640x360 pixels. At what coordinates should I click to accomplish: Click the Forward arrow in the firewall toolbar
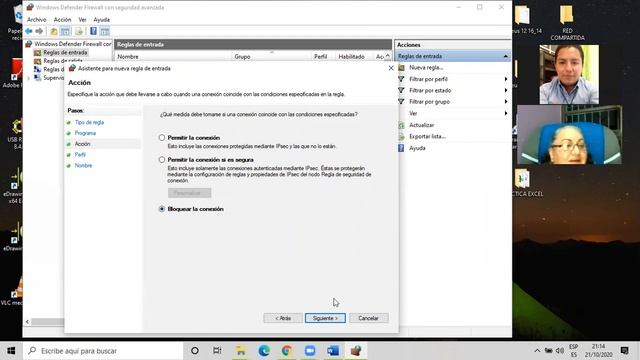39,31
